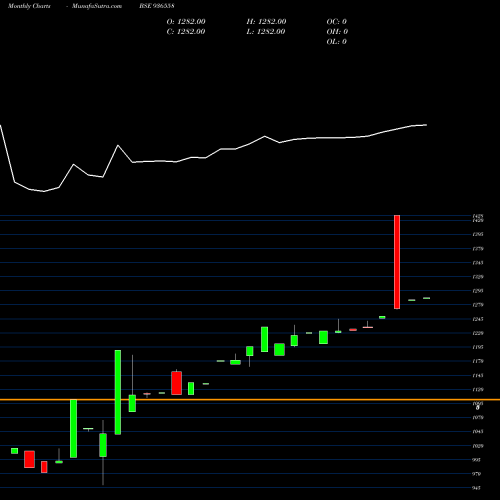Click the 1370 price axis label

(478, 249)
